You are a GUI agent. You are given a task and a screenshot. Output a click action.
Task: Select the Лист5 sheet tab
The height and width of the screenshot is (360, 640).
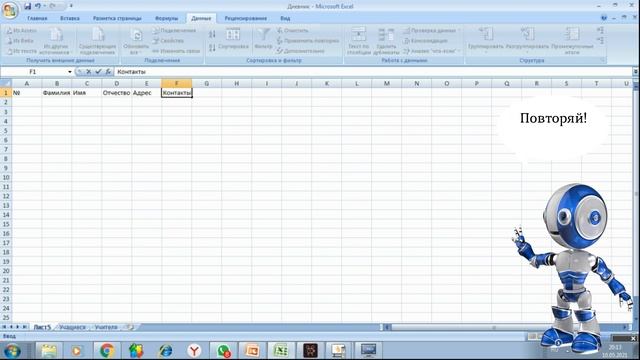point(42,327)
